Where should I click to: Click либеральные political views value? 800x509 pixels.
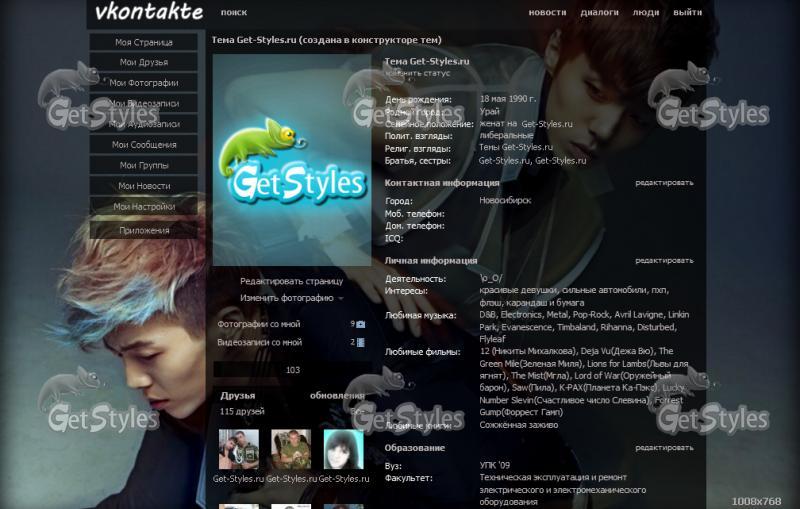pyautogui.click(x=506, y=136)
